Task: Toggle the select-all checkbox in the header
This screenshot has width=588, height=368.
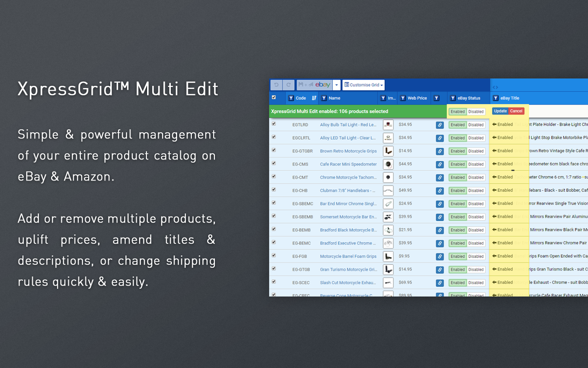Action: click(274, 98)
